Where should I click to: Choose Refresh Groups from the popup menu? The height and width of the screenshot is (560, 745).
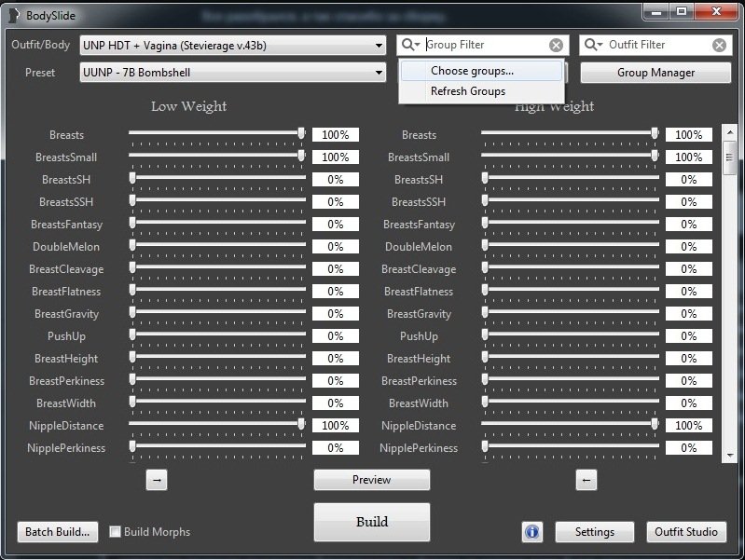tap(468, 91)
